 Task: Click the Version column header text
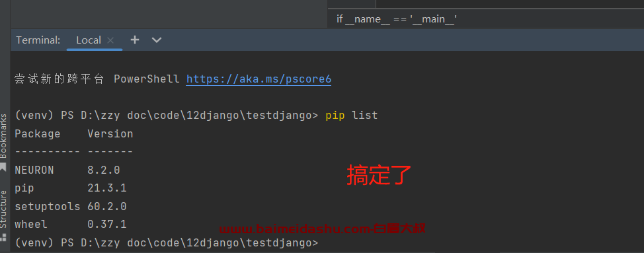tap(110, 133)
